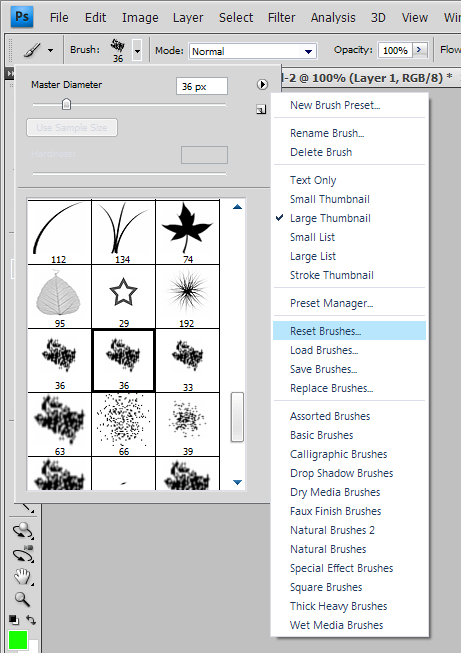This screenshot has width=461, height=653.
Task: Open the 3D menu
Action: (378, 17)
